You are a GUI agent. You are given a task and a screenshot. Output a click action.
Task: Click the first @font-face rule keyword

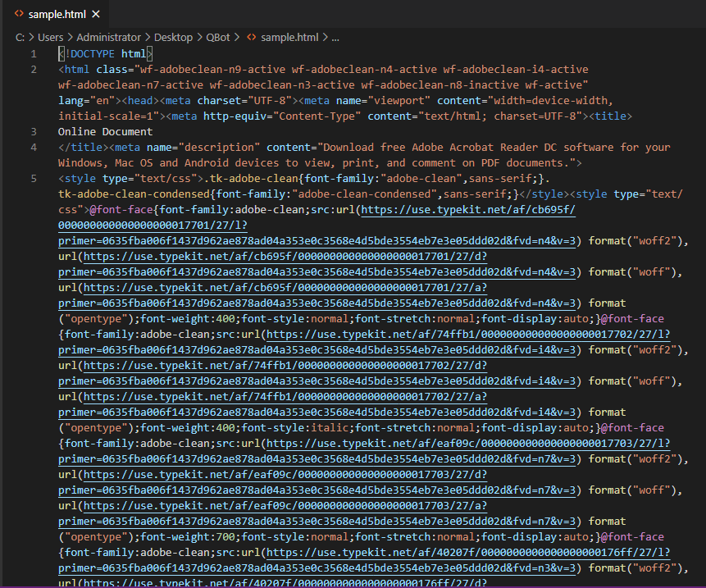pyautogui.click(x=121, y=210)
